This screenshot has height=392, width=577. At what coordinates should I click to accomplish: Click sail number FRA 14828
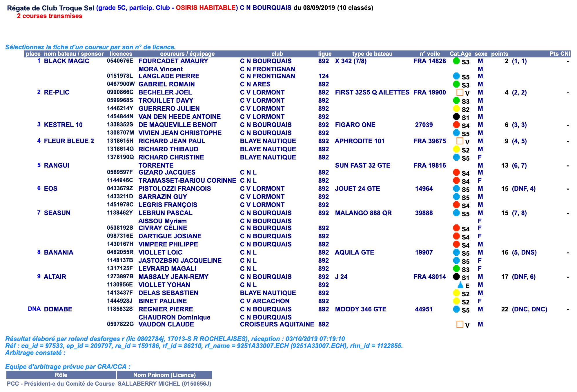click(x=429, y=61)
